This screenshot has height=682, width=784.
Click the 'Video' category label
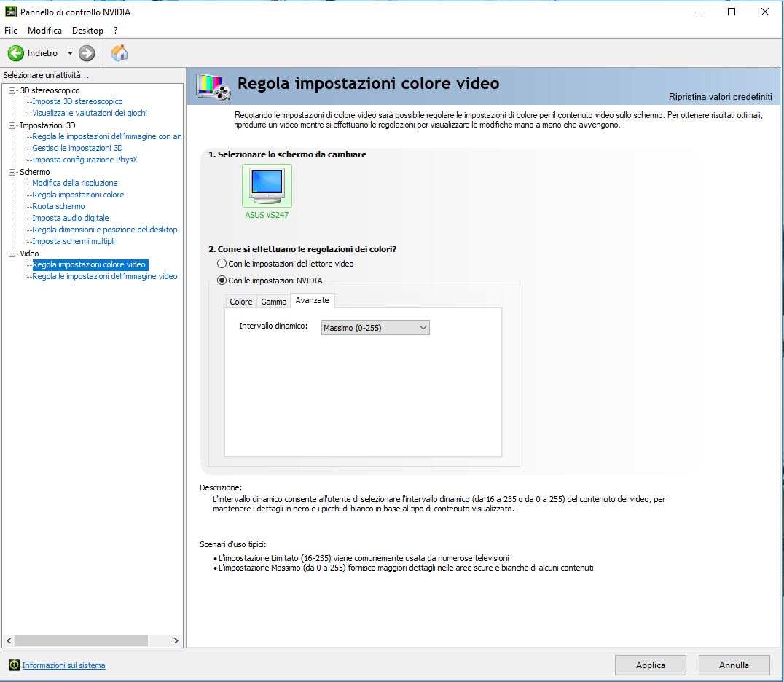click(29, 254)
